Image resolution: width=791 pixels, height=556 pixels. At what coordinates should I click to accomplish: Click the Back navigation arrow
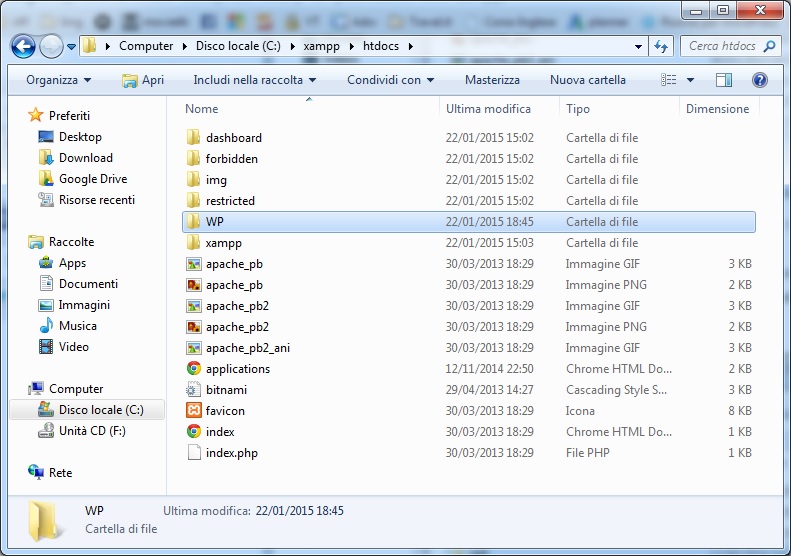click(23, 47)
